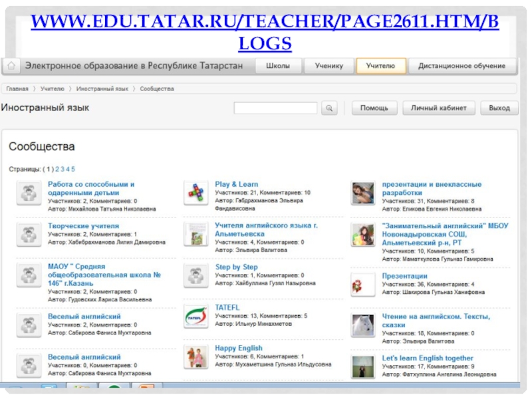Click the TATEFL community logo

[x=196, y=316]
